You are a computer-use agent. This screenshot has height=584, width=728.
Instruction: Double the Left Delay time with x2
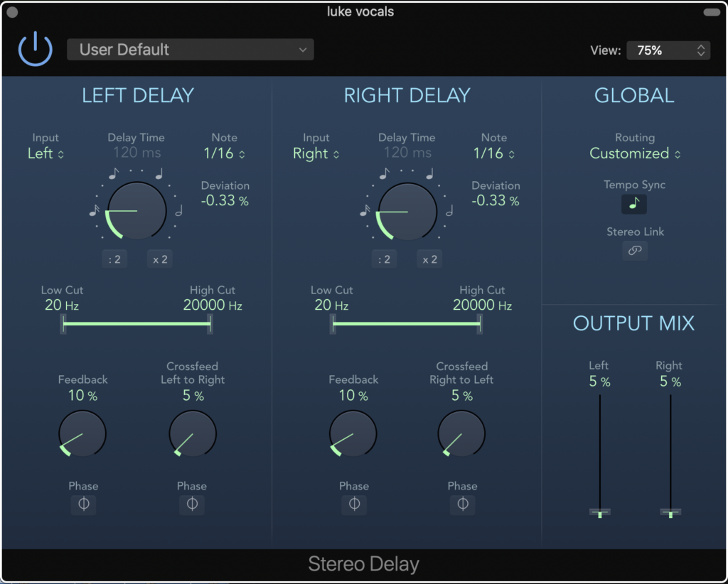pos(160,259)
